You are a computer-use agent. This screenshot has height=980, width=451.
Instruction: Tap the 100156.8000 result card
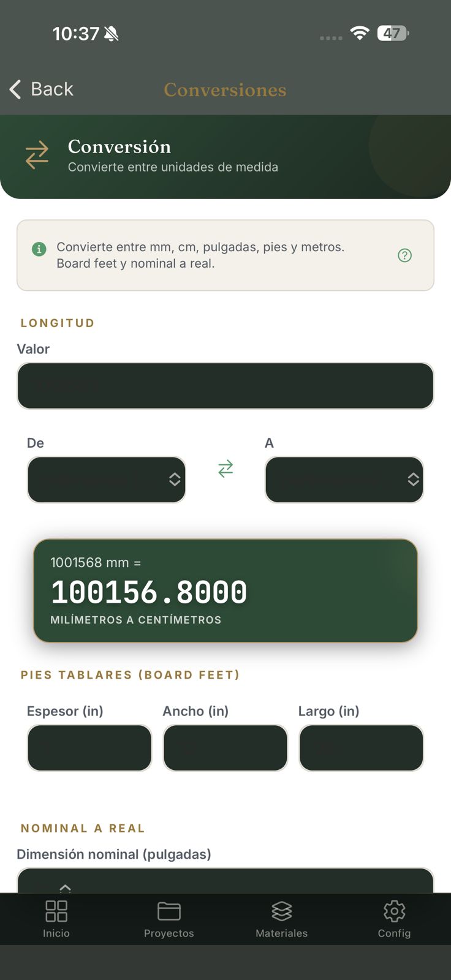(x=225, y=591)
